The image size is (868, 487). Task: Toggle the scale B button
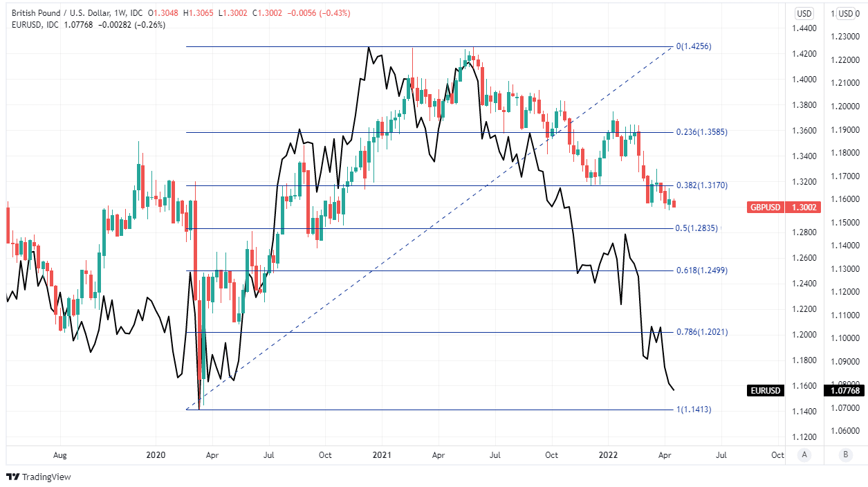point(845,454)
